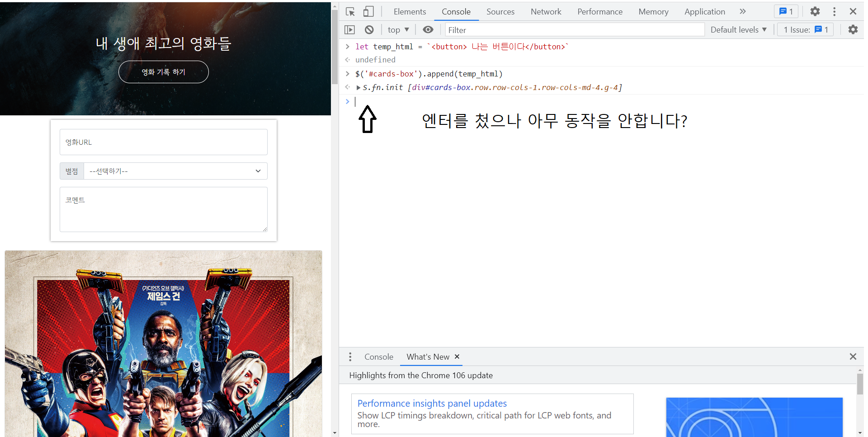Select the What's New drawer tab
This screenshot has height=437, width=868.
[x=428, y=357]
